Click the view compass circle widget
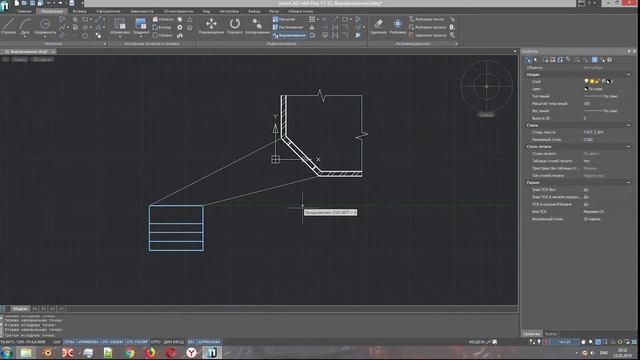Image resolution: width=640 pixels, height=360 pixels. [x=487, y=87]
